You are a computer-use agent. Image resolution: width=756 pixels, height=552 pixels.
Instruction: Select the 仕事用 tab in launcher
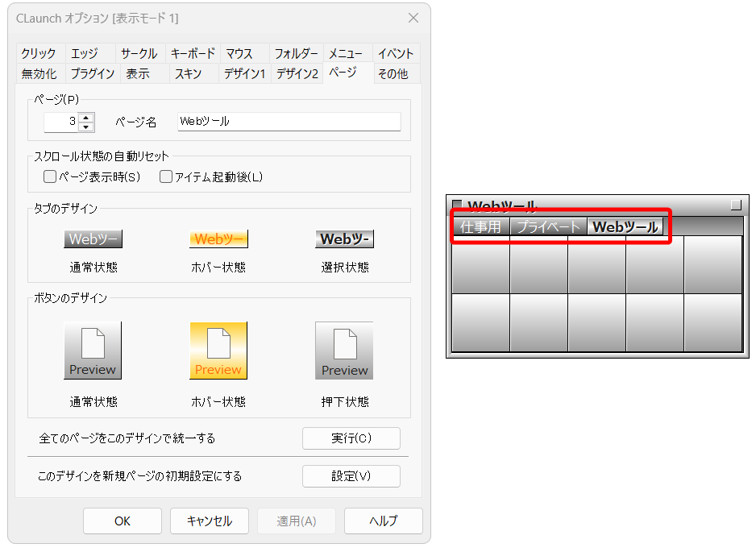pyautogui.click(x=480, y=227)
